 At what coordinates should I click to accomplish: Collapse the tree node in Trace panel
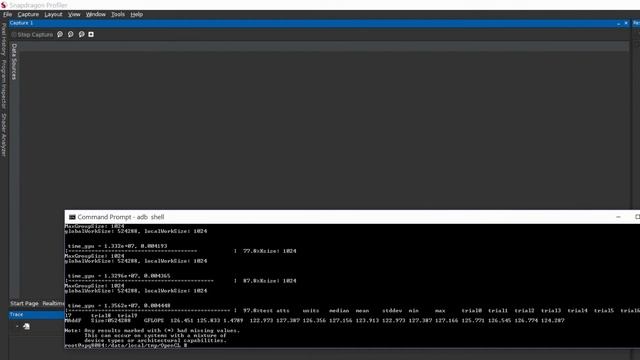[x=17, y=326]
